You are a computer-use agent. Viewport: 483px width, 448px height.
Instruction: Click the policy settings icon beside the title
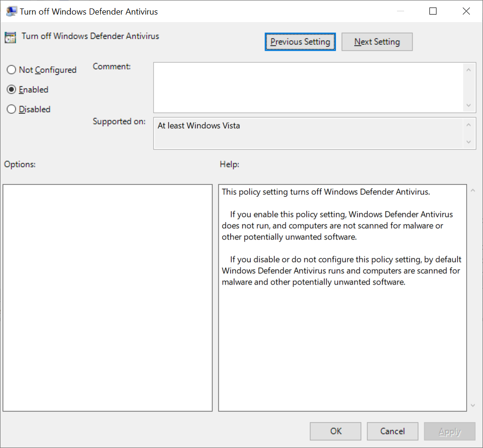click(10, 37)
